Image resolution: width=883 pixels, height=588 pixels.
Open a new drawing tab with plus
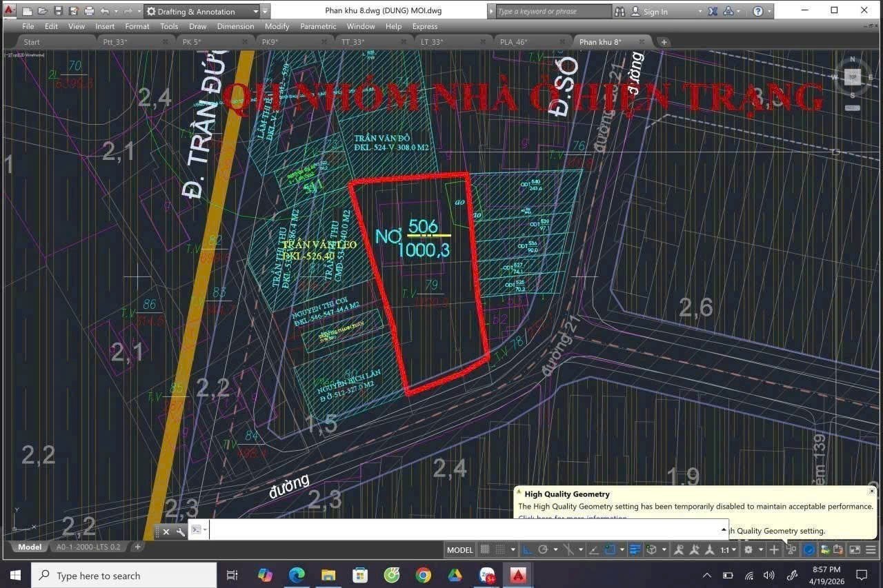coord(664,42)
